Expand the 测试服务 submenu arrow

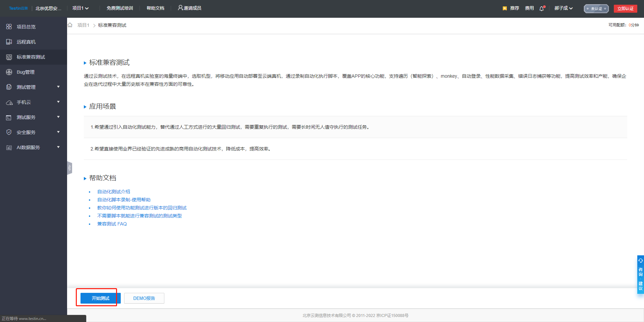tap(58, 117)
